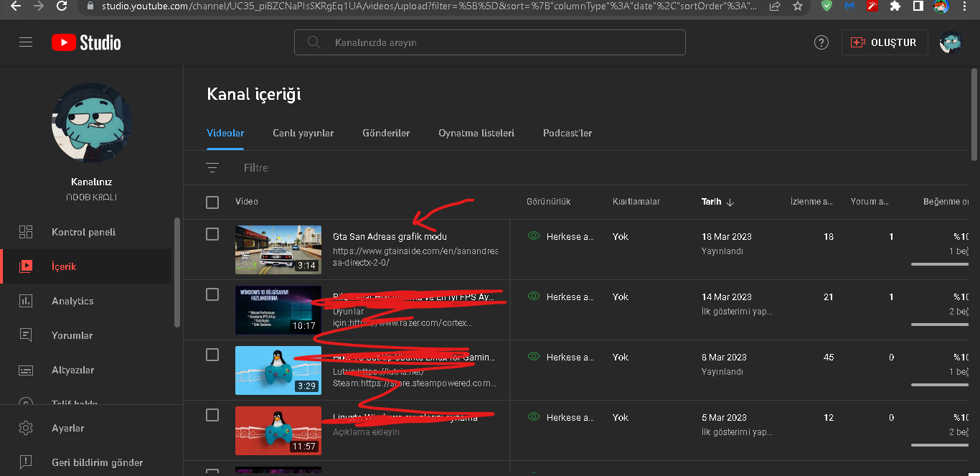The width and height of the screenshot is (980, 476).
Task: Switch to the Canlı yayınlar tab
Action: pyautogui.click(x=303, y=133)
